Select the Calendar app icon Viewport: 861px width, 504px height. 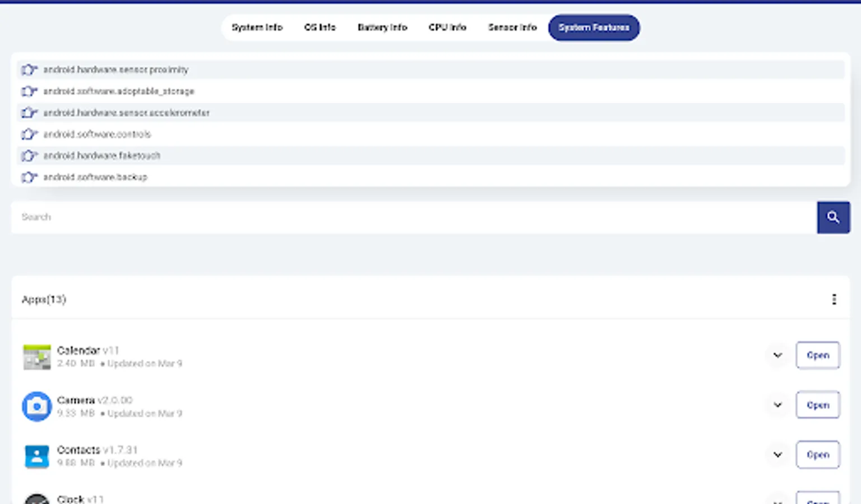tap(36, 356)
